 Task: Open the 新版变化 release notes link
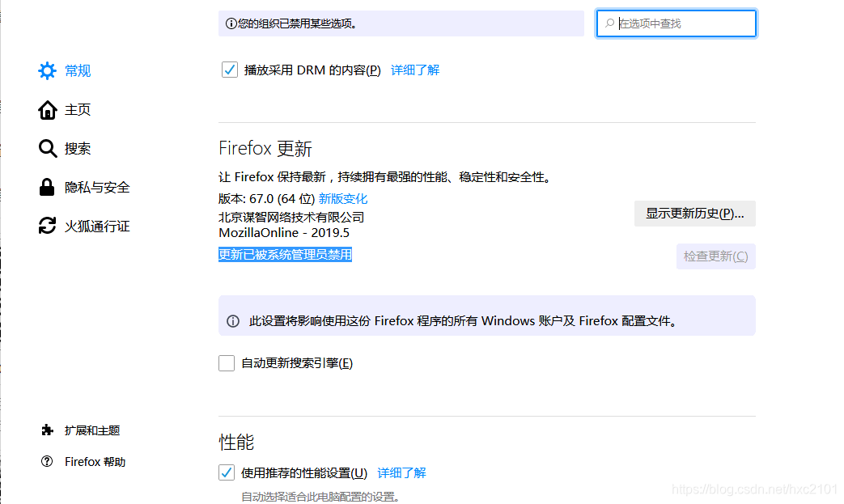(x=343, y=199)
